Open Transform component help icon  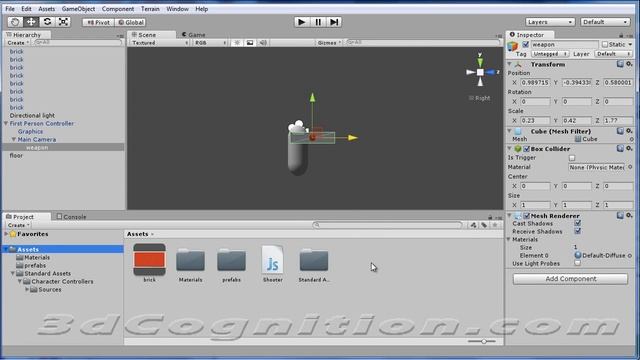pos(620,64)
